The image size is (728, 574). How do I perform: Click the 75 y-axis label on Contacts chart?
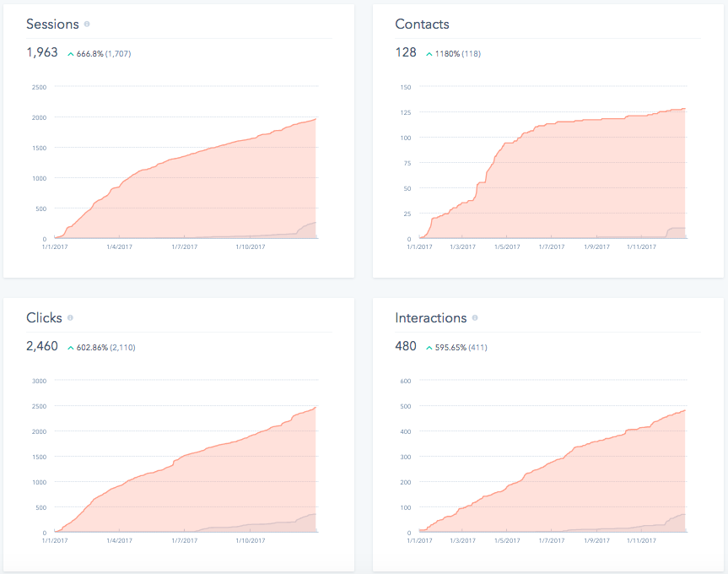click(407, 163)
